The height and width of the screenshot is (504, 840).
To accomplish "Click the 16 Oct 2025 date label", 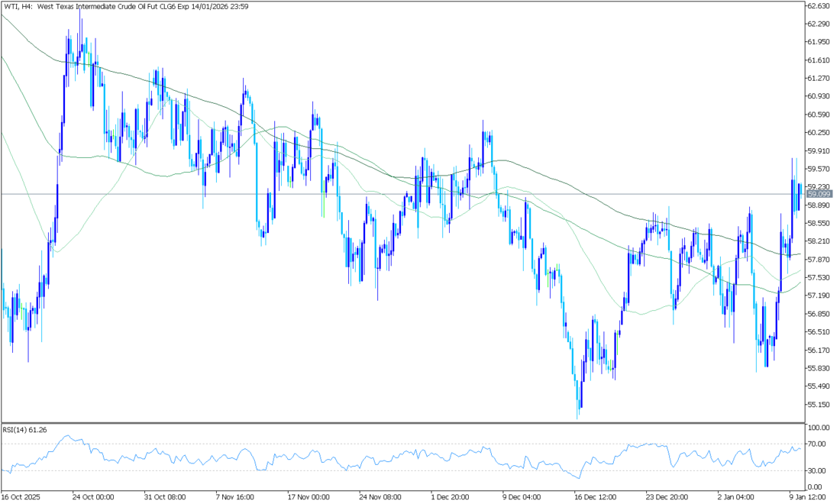I will tap(21, 496).
